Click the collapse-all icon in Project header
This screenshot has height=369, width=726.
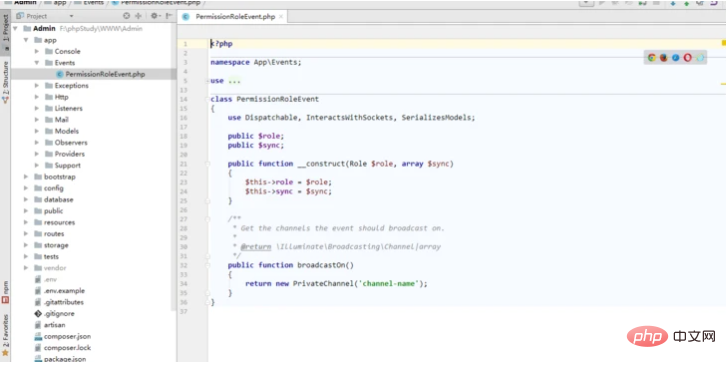click(x=138, y=16)
